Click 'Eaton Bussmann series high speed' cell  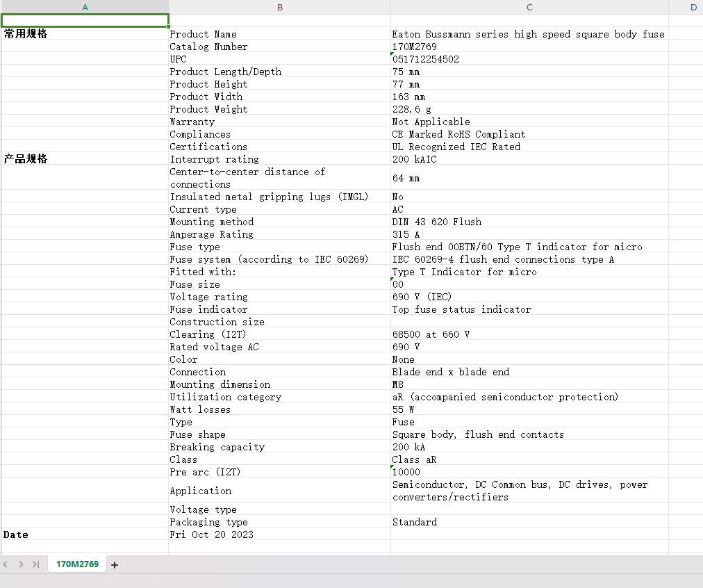(529, 34)
